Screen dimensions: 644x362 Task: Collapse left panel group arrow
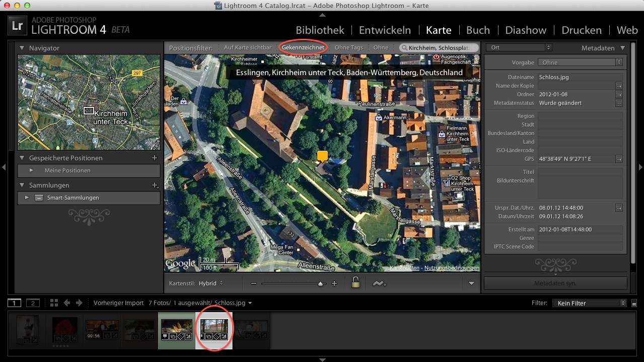4,167
